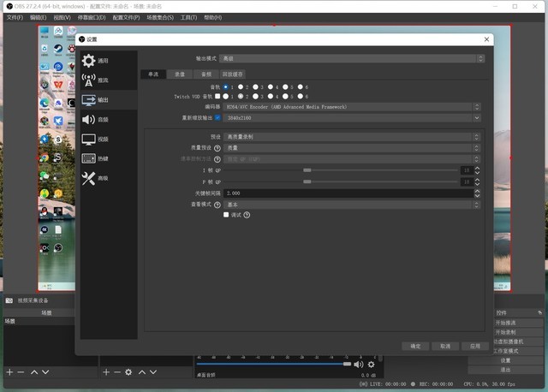Click the I 帧 QP spinbox arrows
This screenshot has height=392, width=548.
[477, 170]
